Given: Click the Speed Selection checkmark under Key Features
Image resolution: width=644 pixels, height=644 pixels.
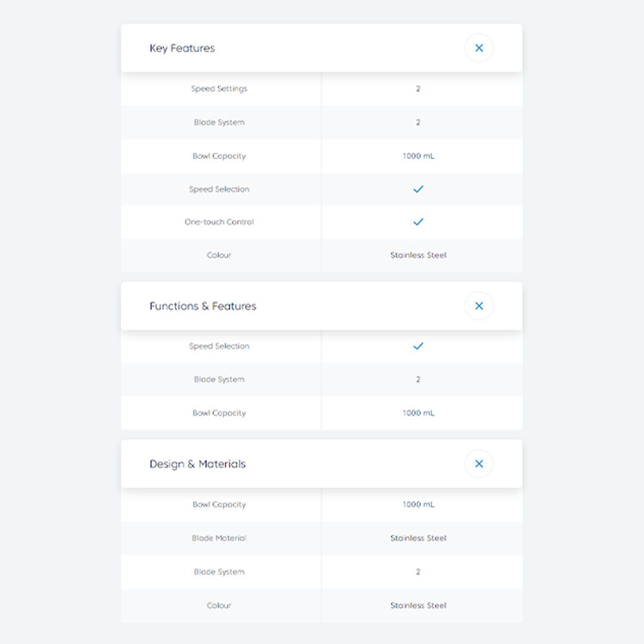Looking at the screenshot, I should tap(418, 189).
